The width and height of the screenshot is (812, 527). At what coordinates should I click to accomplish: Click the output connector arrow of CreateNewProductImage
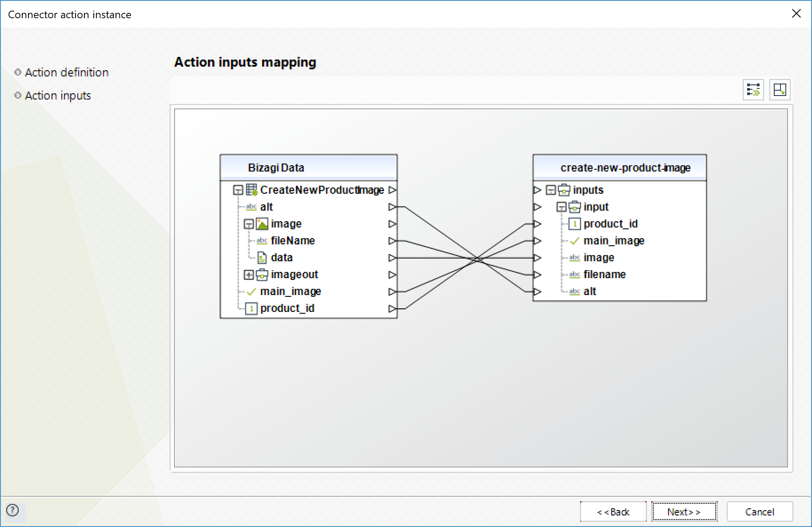click(392, 190)
